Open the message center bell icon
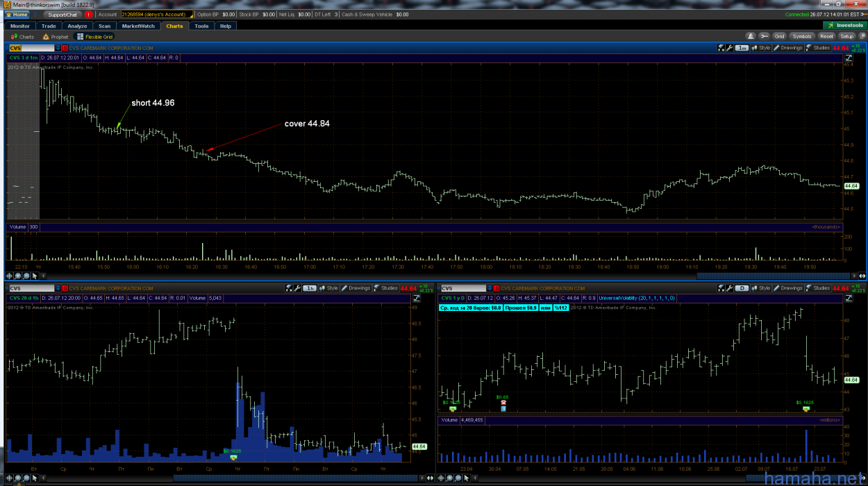 pos(751,36)
